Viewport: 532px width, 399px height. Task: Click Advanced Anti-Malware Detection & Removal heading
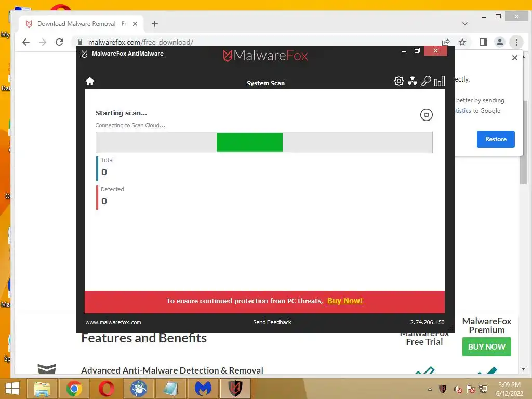click(172, 370)
